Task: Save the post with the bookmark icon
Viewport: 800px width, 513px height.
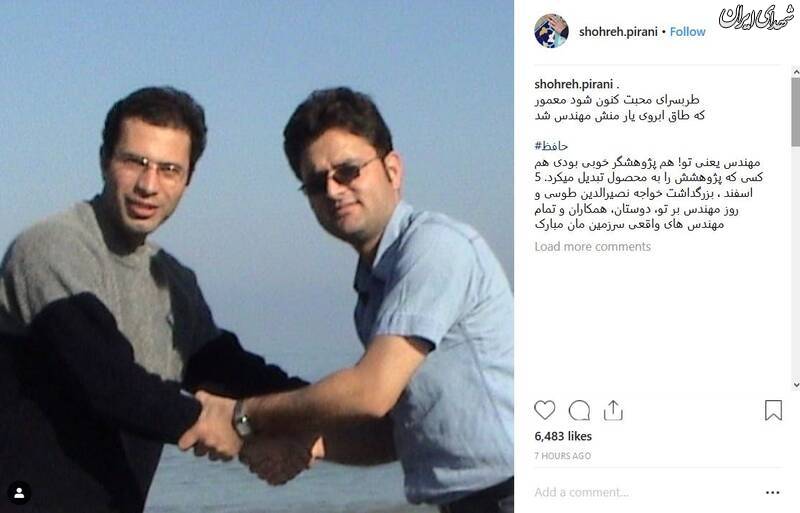Action: 773,410
